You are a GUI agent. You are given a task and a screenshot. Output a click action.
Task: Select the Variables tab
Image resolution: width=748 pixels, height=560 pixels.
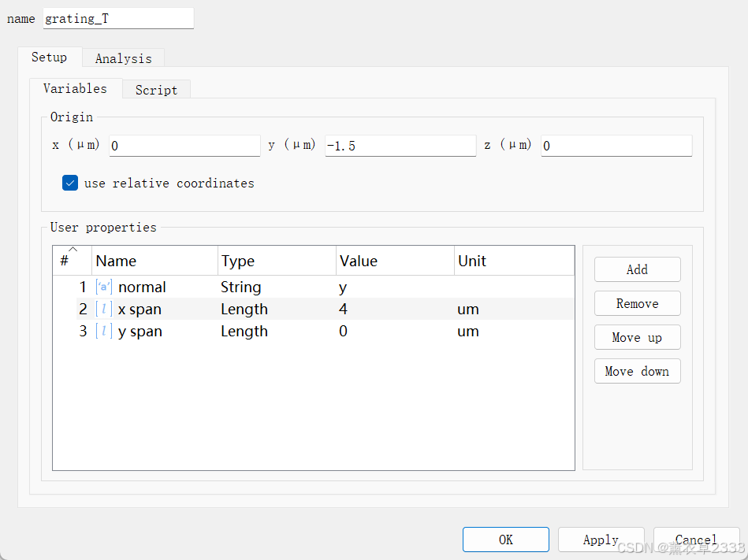pyautogui.click(x=76, y=89)
